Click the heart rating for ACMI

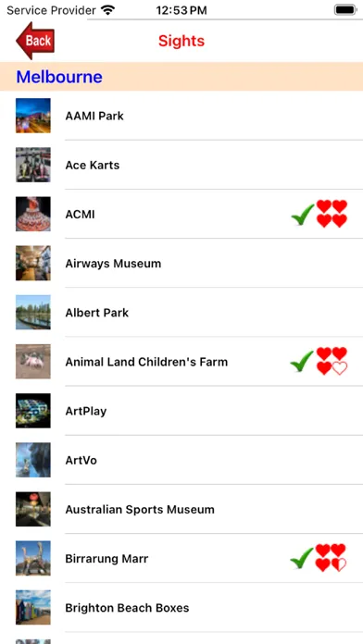click(332, 214)
